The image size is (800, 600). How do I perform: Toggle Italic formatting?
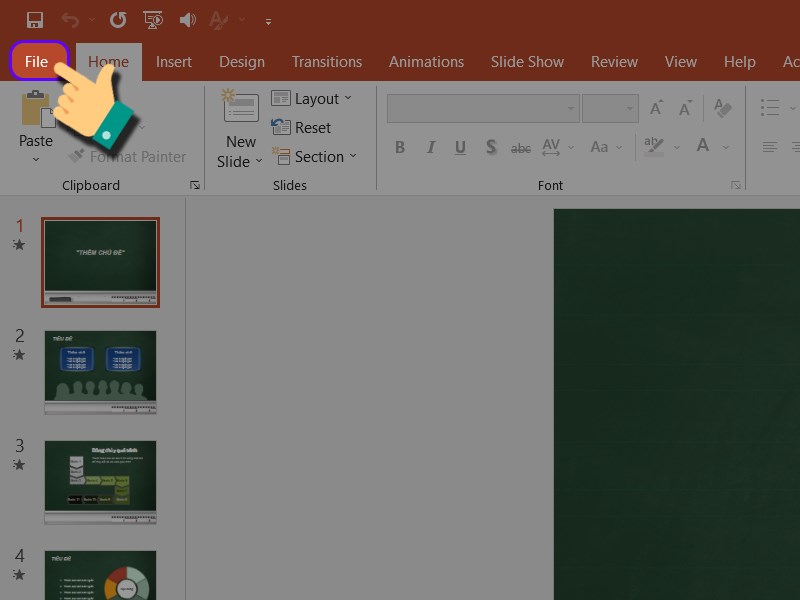pos(431,148)
